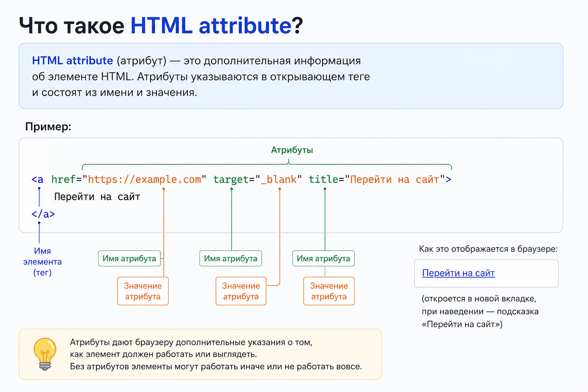This screenshot has width=588, height=392.
Task: Click the "Пример:" section heading
Action: (x=48, y=127)
